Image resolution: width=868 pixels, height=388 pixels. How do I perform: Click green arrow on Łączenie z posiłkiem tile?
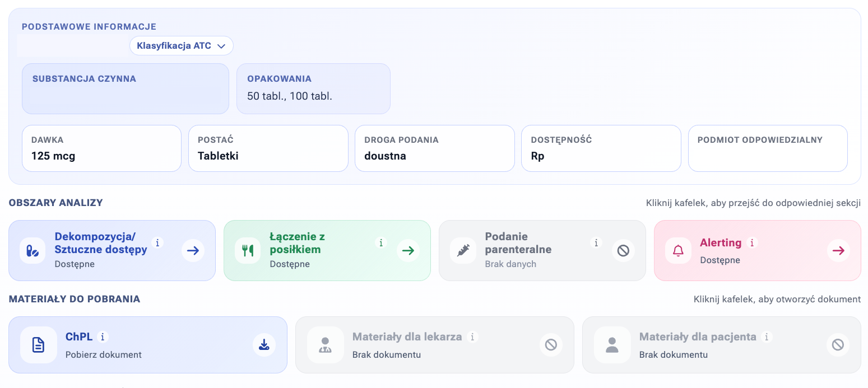[x=408, y=251]
